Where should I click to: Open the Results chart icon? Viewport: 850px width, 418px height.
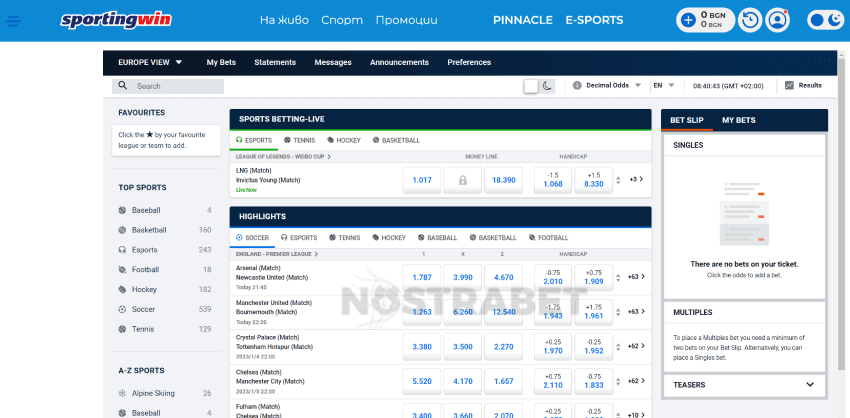pyautogui.click(x=789, y=85)
